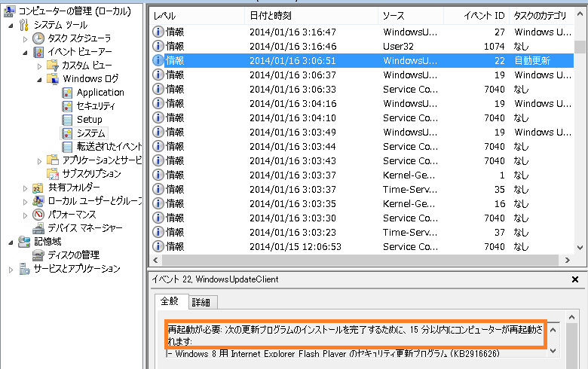588x369 pixels.
Task: Select event at 2014/01/16 3:06:37
Action: point(362,75)
